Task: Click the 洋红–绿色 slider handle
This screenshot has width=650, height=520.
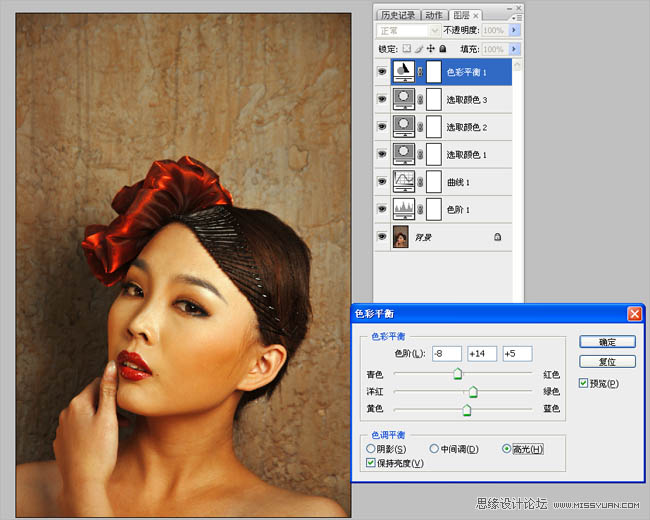Action: click(473, 392)
